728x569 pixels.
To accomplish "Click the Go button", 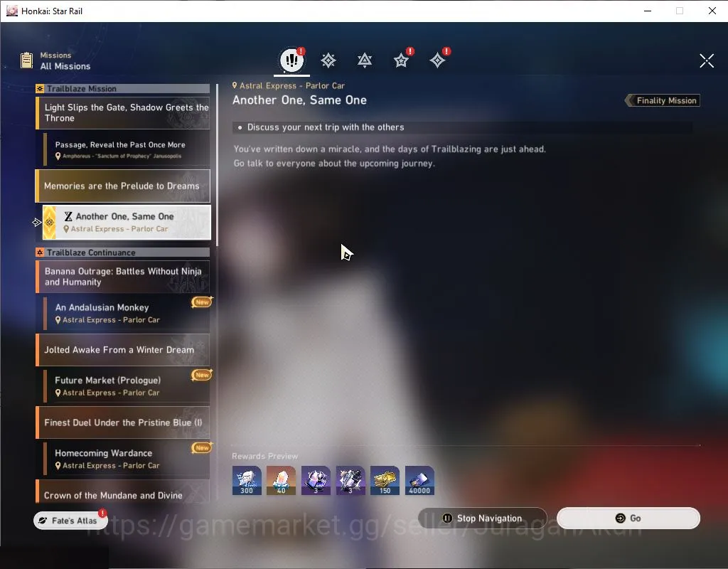I will pos(628,518).
